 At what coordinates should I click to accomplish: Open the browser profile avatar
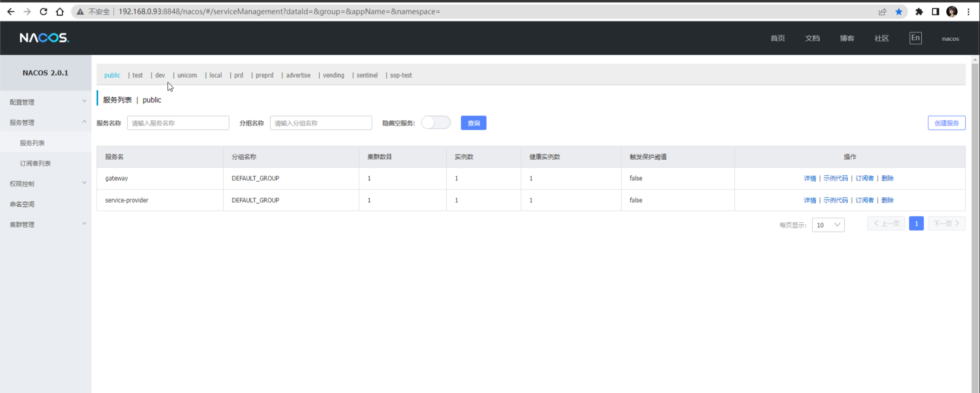click(x=952, y=12)
